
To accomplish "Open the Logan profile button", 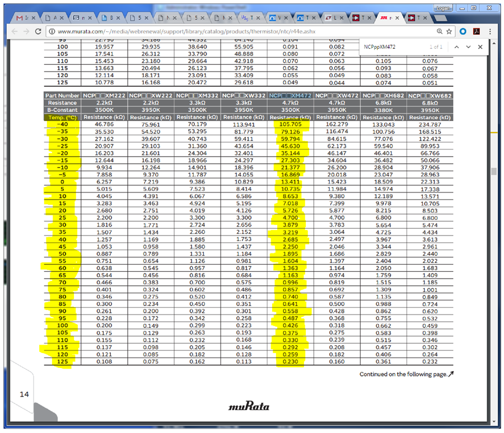I will tap(443, 8).
